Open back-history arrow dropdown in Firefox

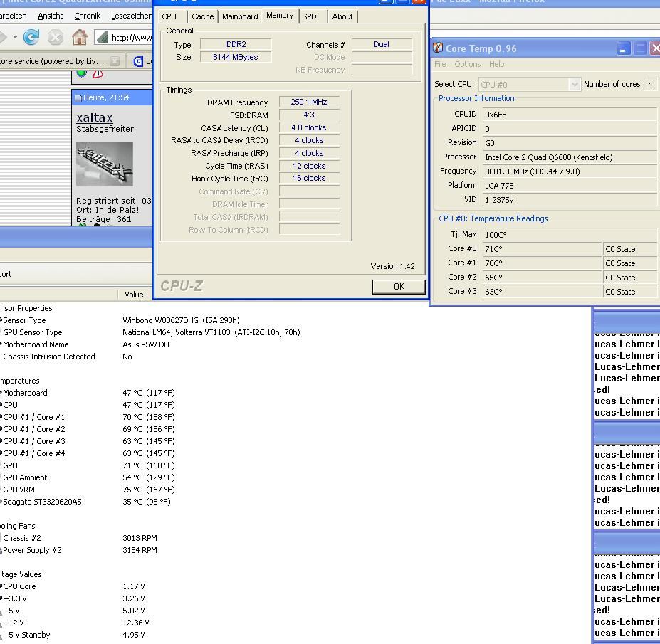coord(15,38)
